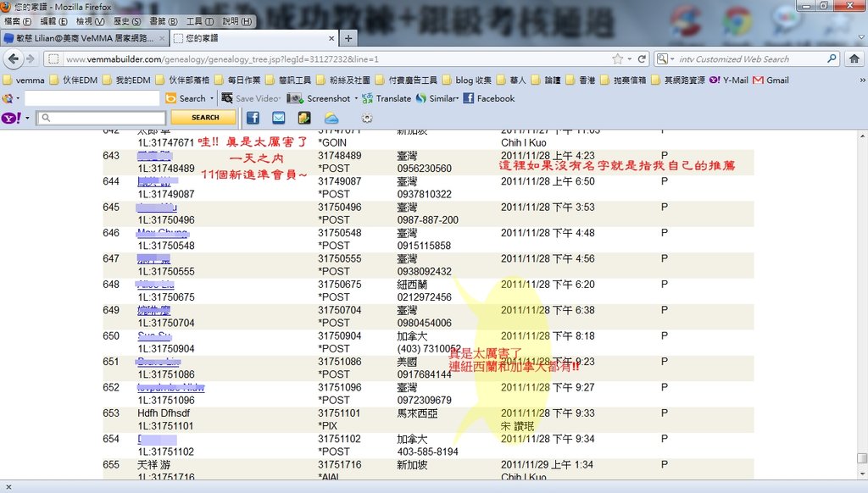The width and height of the screenshot is (868, 493).
Task: Expand the dropdown beside the colorful toolbar logo
Action: (18, 98)
